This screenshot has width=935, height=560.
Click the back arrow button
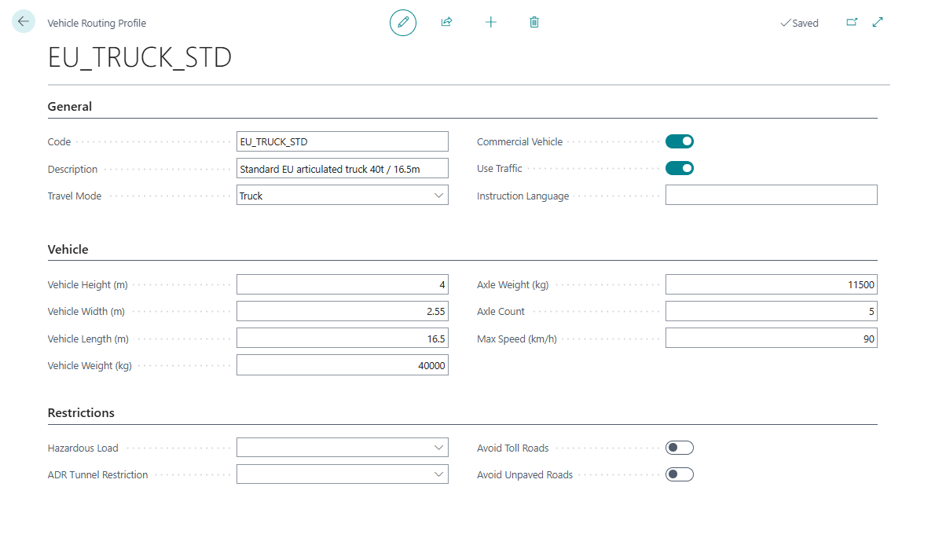click(23, 22)
